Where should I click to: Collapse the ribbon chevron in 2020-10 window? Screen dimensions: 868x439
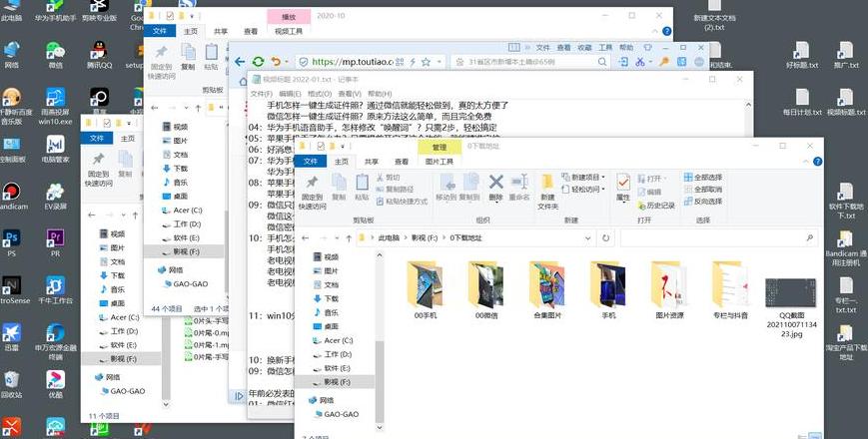click(655, 32)
